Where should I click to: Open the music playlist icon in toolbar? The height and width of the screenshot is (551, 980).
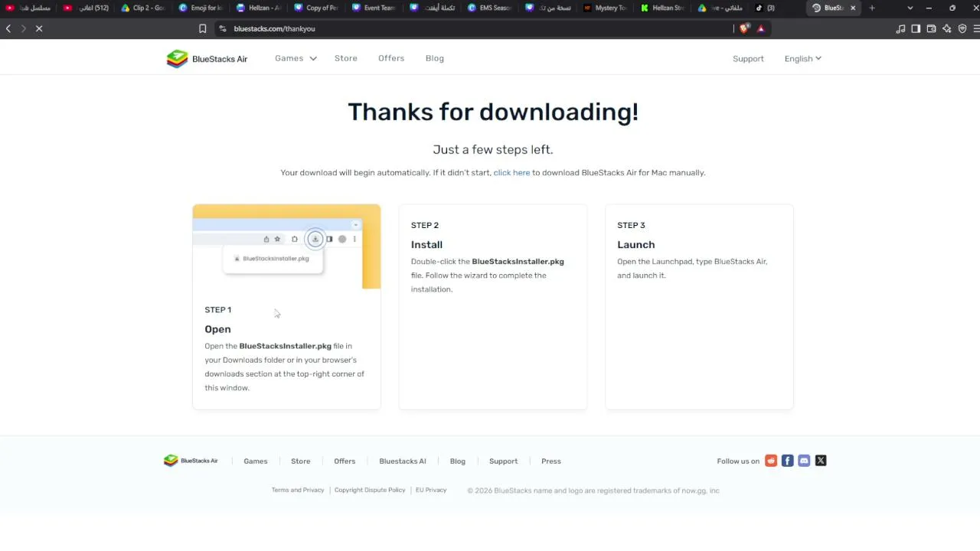click(900, 28)
